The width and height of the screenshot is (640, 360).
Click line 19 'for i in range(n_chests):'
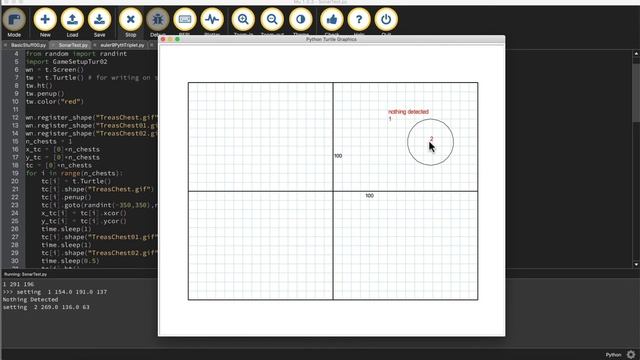pyautogui.click(x=74, y=173)
